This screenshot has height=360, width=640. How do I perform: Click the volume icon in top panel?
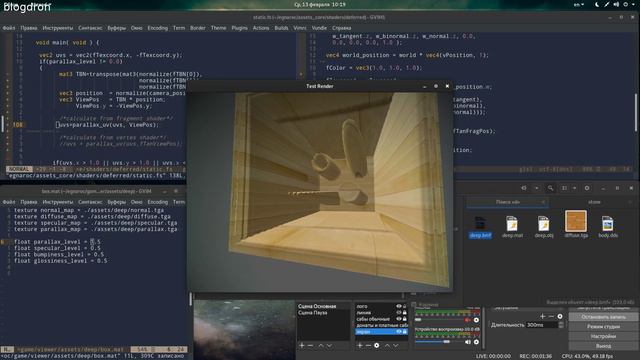[x=616, y=4]
